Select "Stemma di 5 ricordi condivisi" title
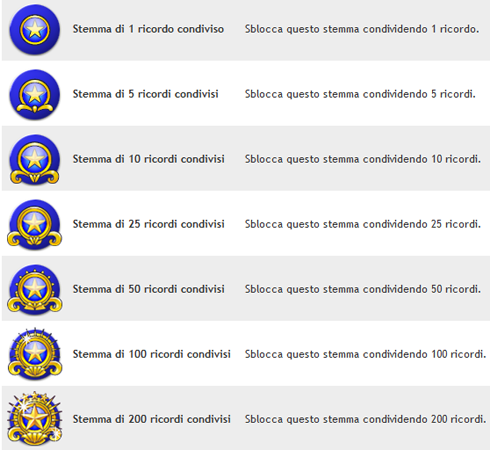The height and width of the screenshot is (450, 490). tap(146, 94)
